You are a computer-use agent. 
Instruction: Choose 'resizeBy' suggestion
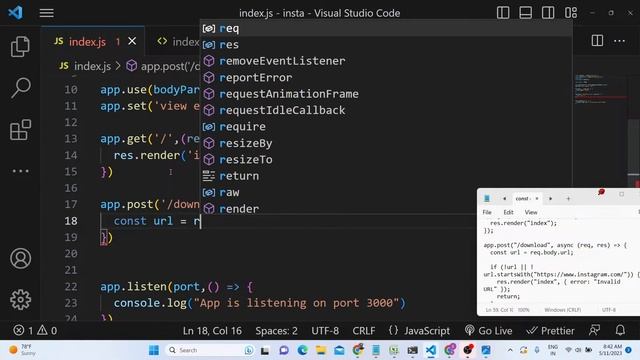(385, 143)
